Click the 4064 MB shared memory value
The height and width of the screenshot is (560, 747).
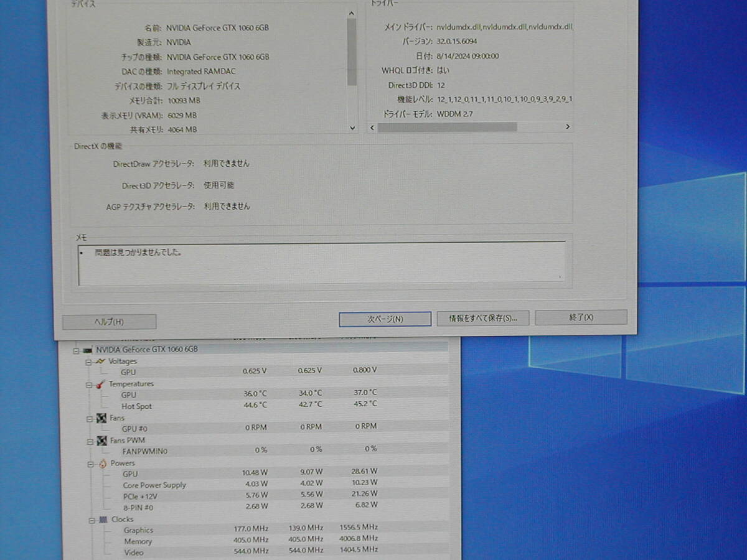(x=182, y=129)
